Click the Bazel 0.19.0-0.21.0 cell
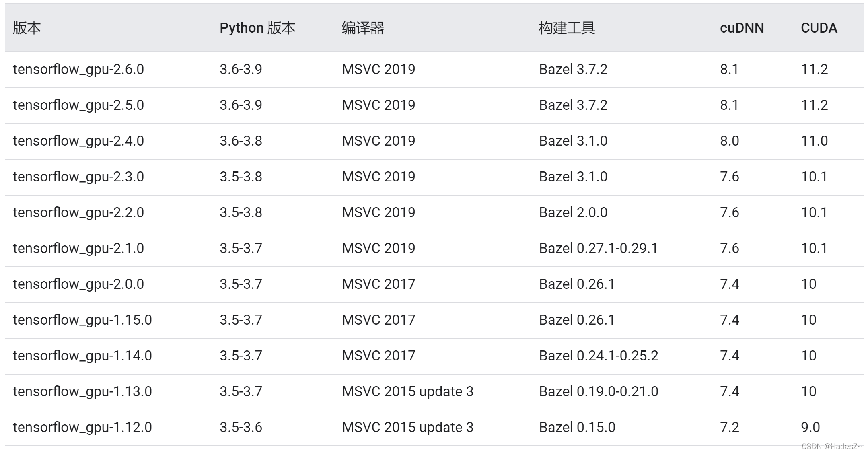The height and width of the screenshot is (453, 868). point(599,391)
